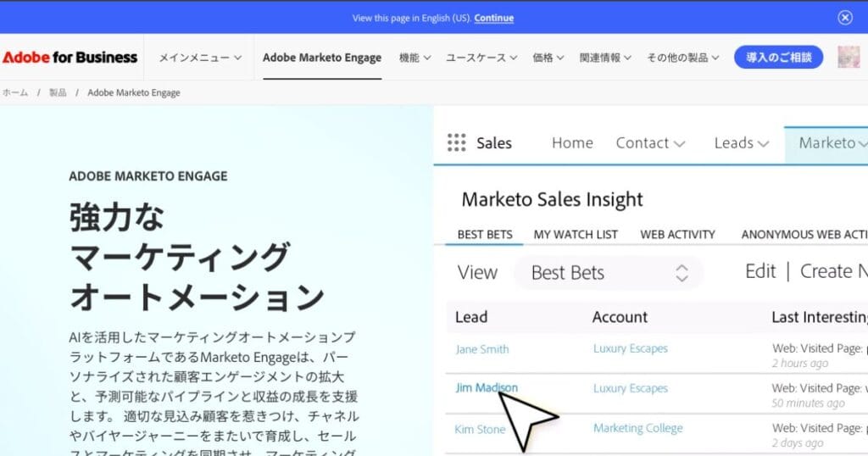The height and width of the screenshot is (456, 868).
Task: Switch to BEST BETS tab
Action: (x=485, y=235)
